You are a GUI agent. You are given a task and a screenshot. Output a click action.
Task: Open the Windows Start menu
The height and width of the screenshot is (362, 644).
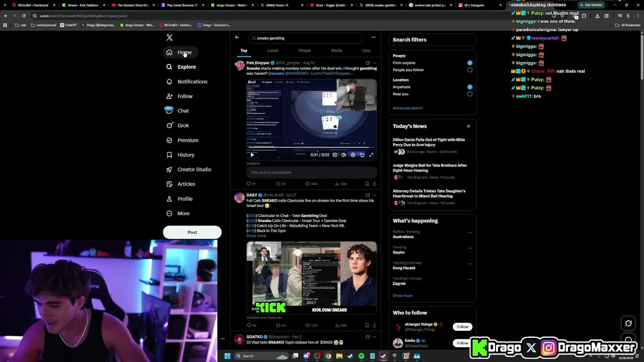coord(227,356)
